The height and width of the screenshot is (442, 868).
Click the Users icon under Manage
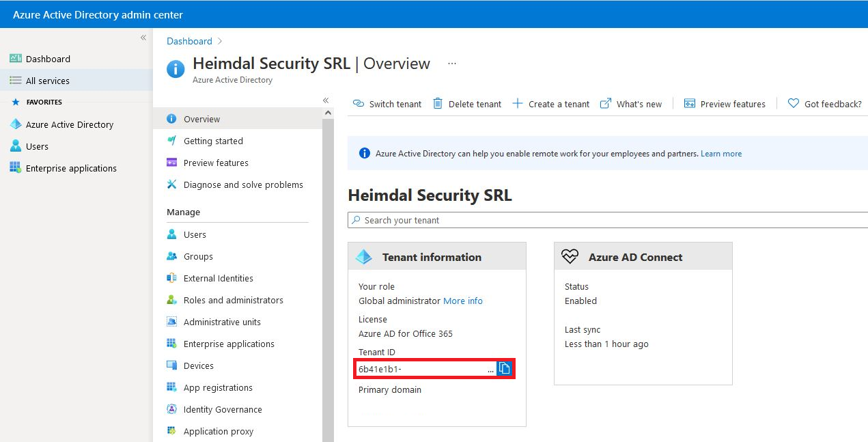(x=171, y=234)
